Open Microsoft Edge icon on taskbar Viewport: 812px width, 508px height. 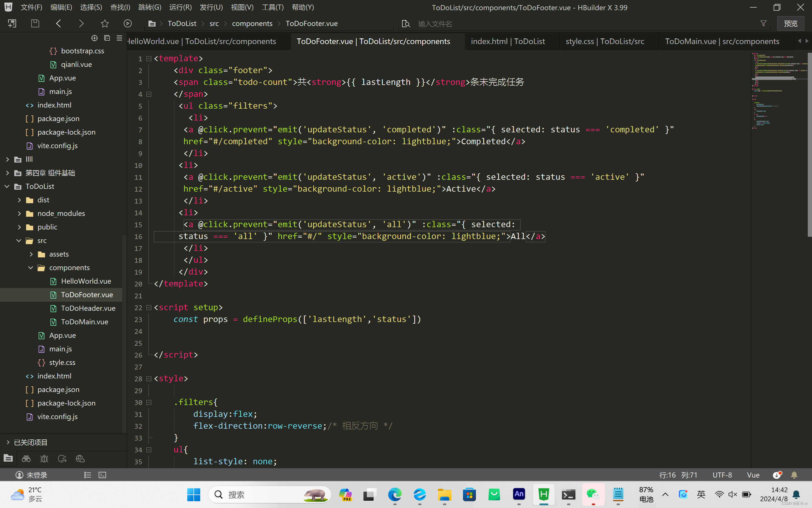pyautogui.click(x=395, y=494)
